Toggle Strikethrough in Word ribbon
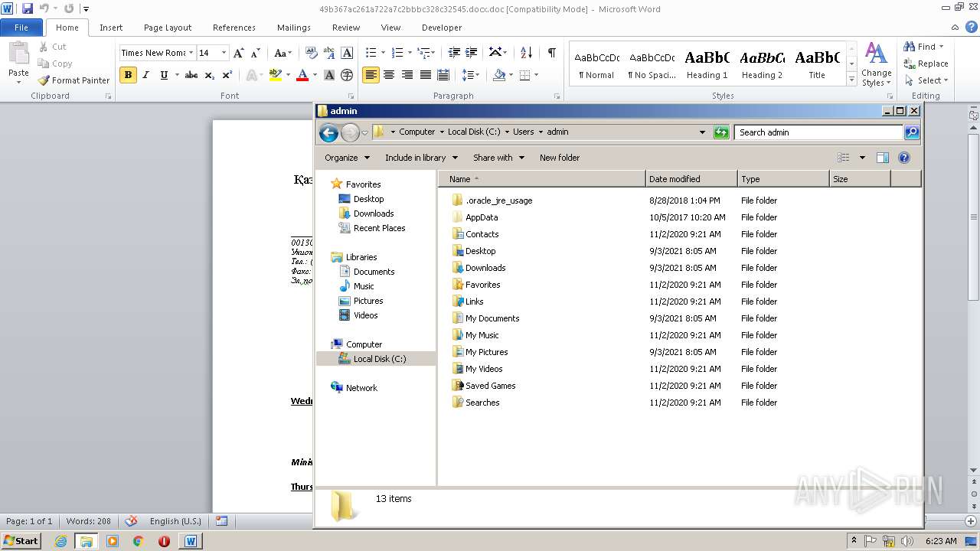The image size is (980, 551). [191, 75]
